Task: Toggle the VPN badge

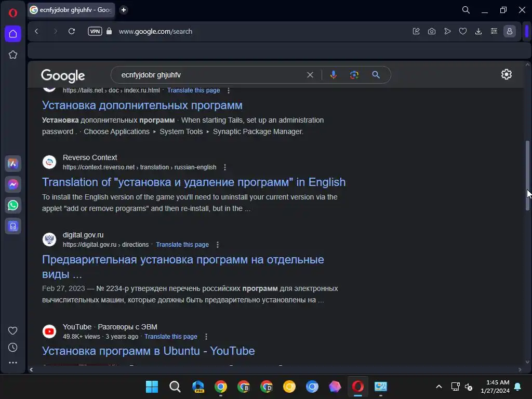Action: pos(95,31)
